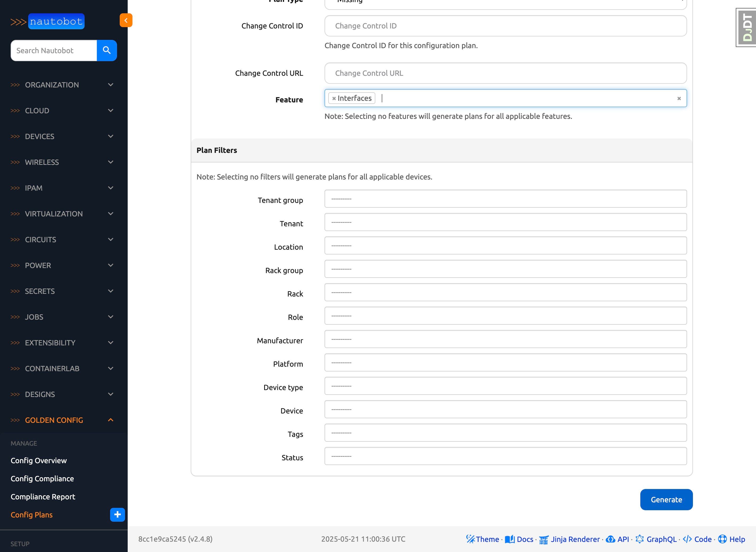Remove the Interfaces feature tag
Image resolution: width=756 pixels, height=552 pixels.
click(334, 99)
